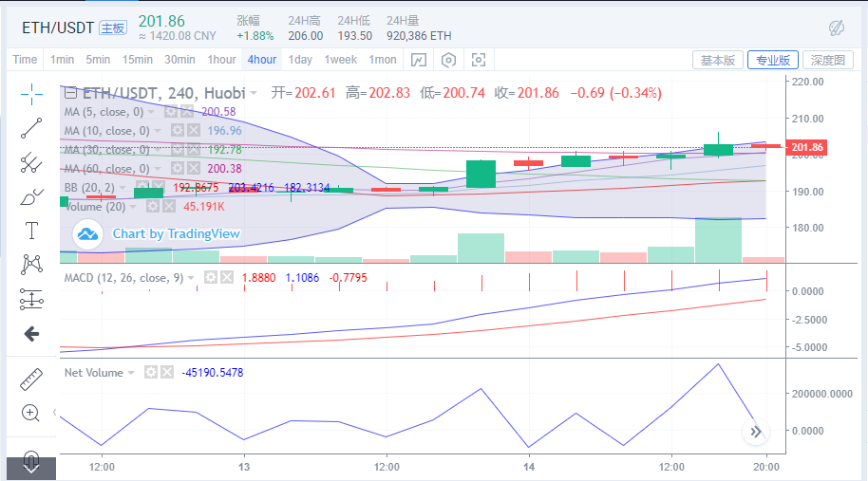
Task: Expand MA 60 indicator dropdown arrow
Action: (x=158, y=169)
